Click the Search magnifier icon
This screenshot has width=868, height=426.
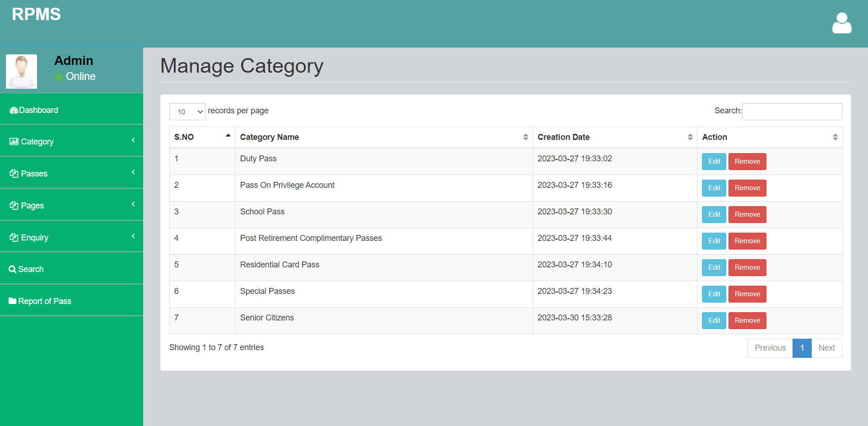coord(12,269)
